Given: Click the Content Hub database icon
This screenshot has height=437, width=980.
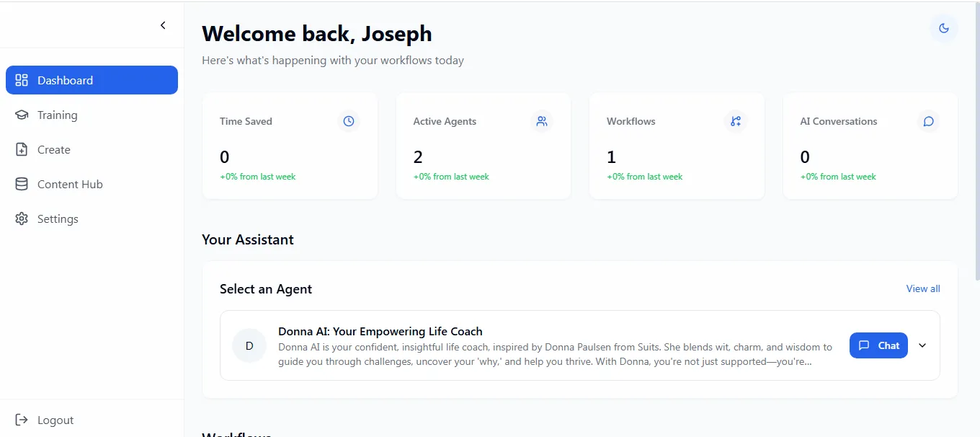Looking at the screenshot, I should coord(22,184).
